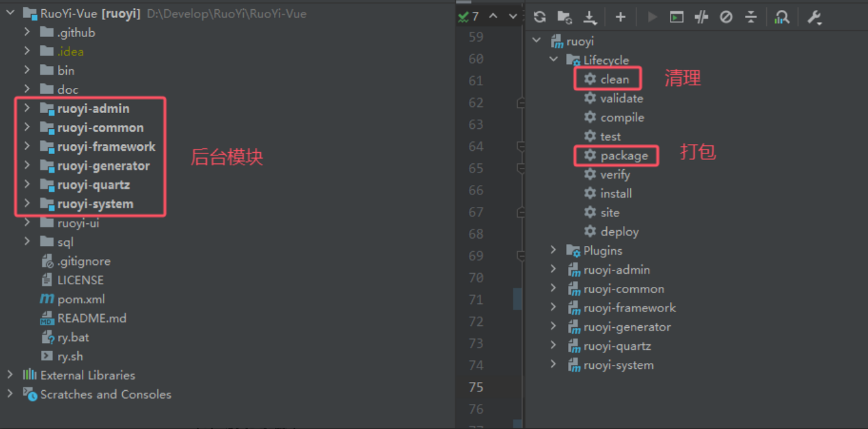Expand External Libraries node
Screen dimensions: 868x429
click(10, 375)
